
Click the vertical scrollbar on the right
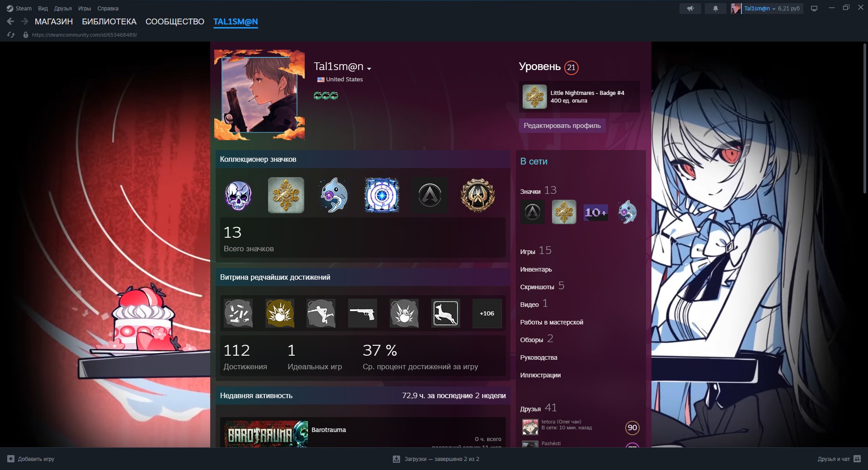[864, 119]
